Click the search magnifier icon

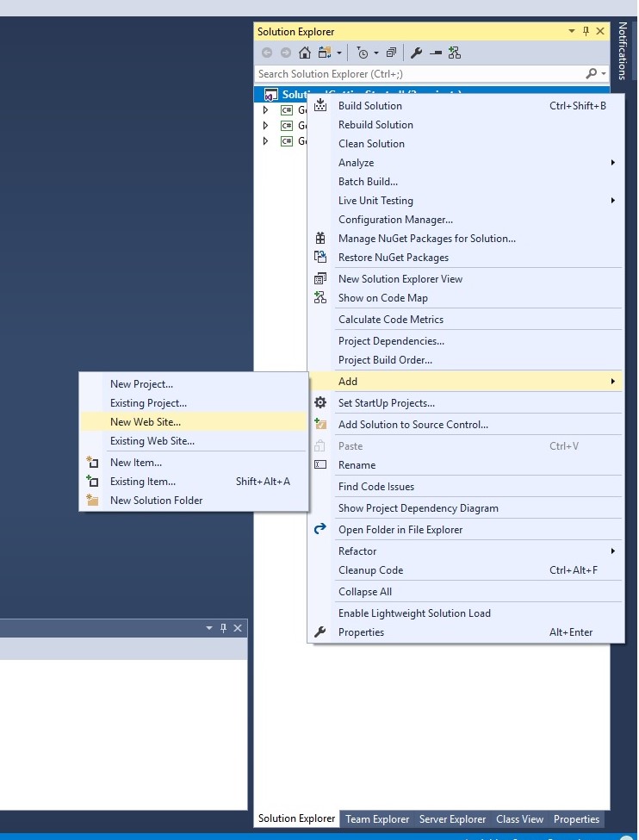591,74
